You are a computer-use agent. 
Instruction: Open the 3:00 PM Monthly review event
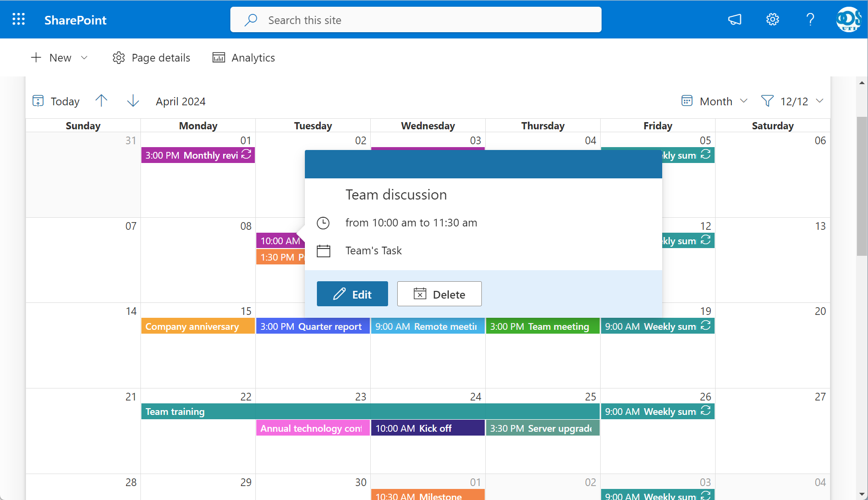click(198, 155)
